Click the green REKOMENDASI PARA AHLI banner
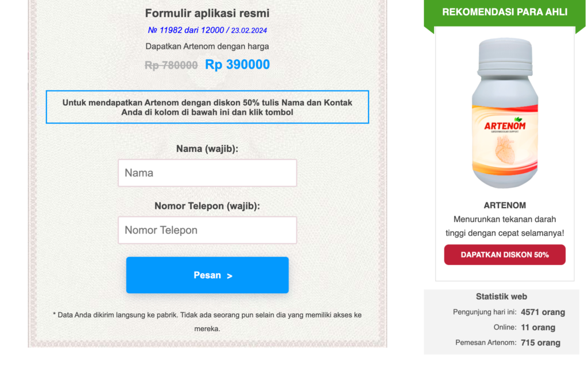Viewport: 588px width, 368px height. (x=505, y=12)
